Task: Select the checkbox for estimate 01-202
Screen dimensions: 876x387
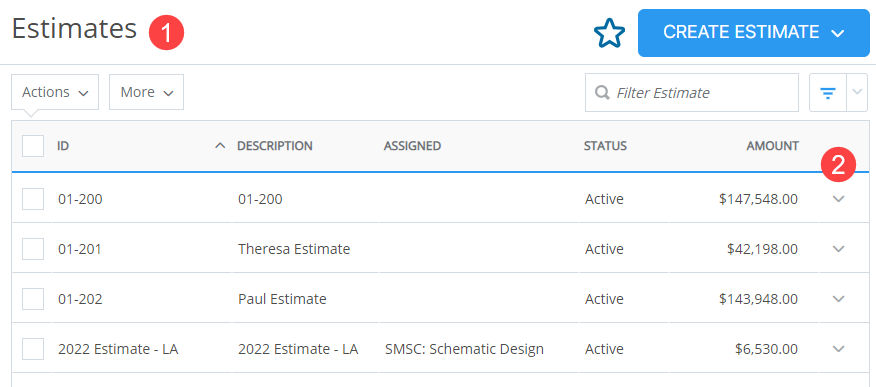Action: point(33,299)
